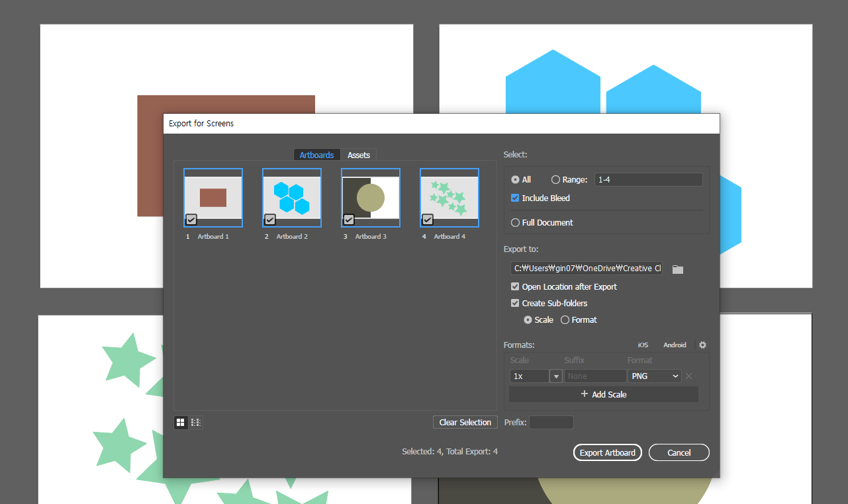Toggle Open Location after Export
848x504 pixels.
[x=515, y=286]
